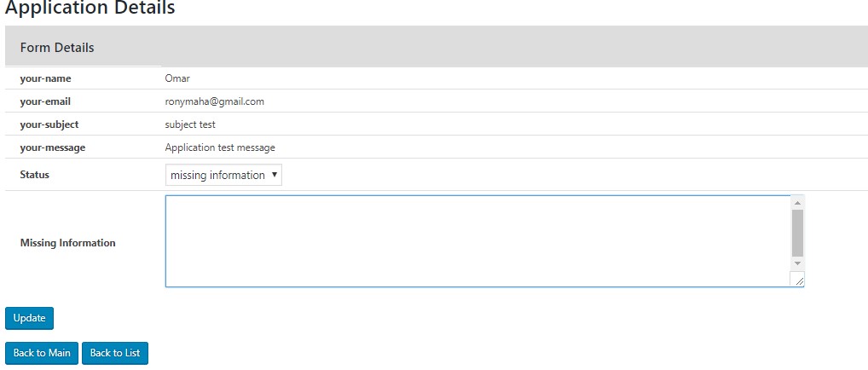
Task: Select the email ronymaha@gmail.com text
Action: (214, 101)
